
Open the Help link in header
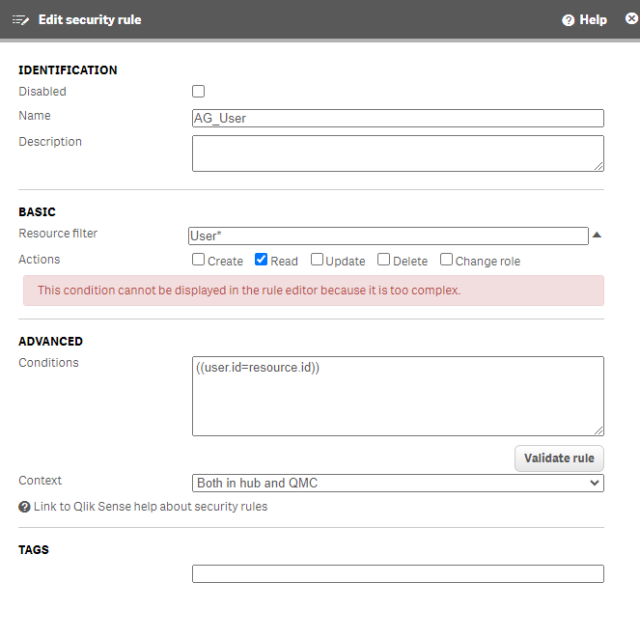(x=593, y=20)
